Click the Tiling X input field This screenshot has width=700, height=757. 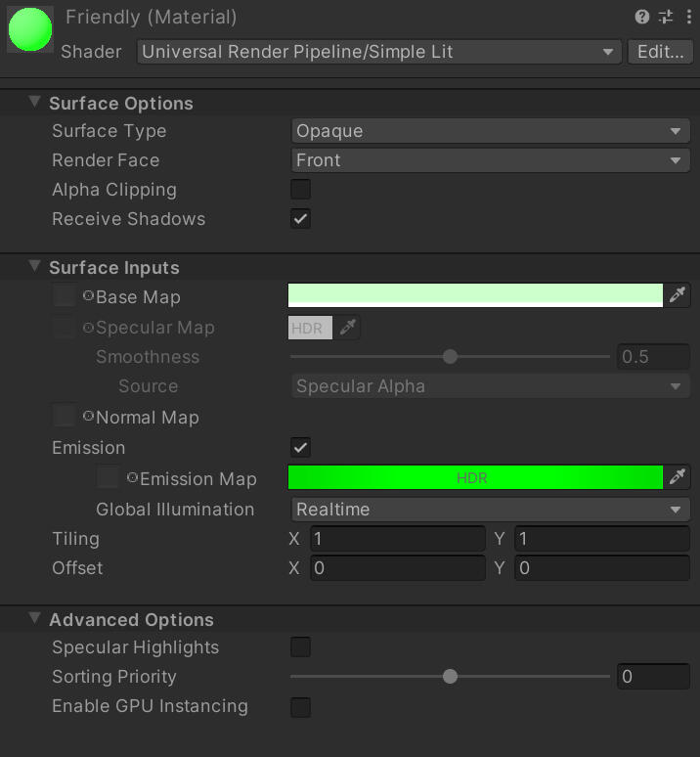(x=397, y=539)
